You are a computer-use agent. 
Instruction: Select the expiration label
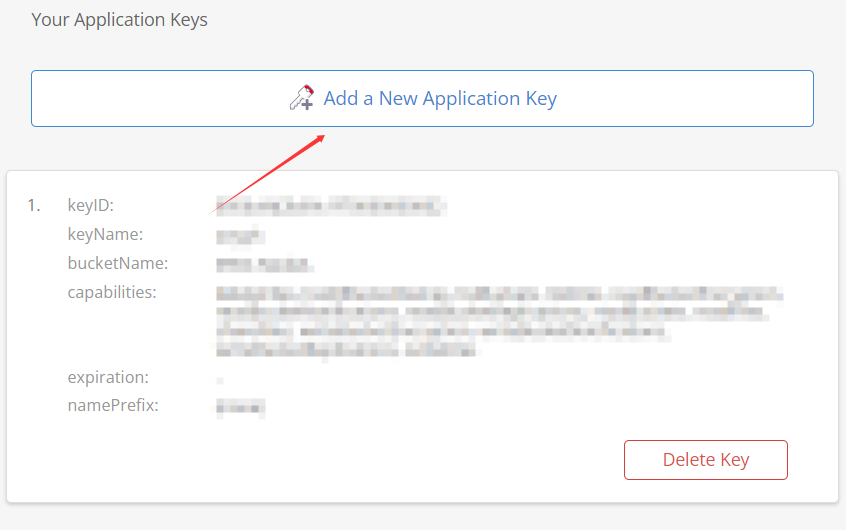point(108,378)
